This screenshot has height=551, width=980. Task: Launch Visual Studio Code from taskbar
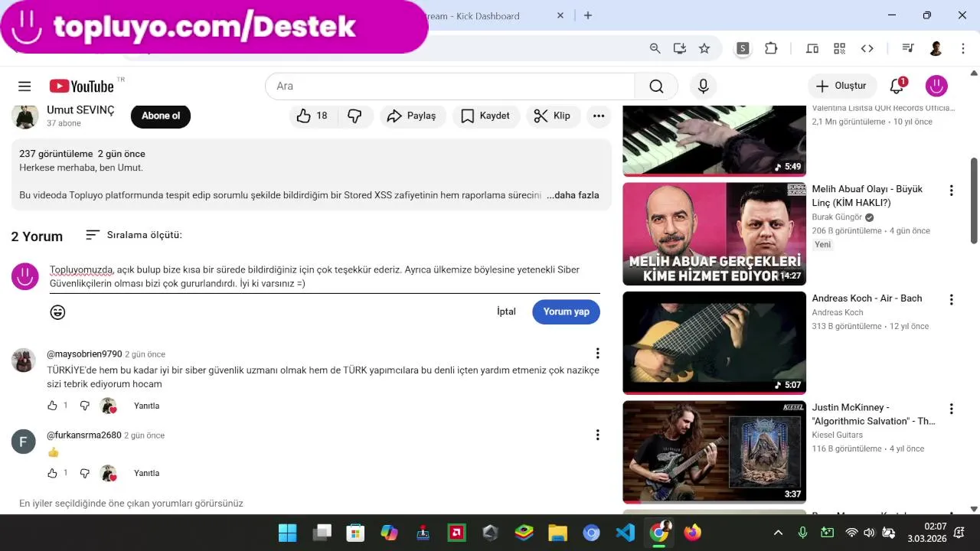pyautogui.click(x=625, y=533)
